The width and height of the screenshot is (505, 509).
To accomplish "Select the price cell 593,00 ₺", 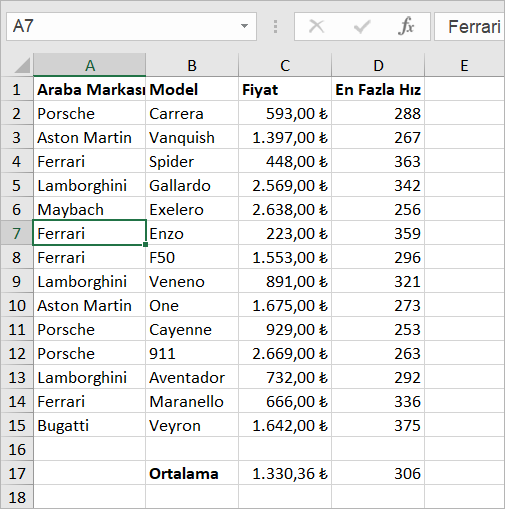I will click(285, 113).
